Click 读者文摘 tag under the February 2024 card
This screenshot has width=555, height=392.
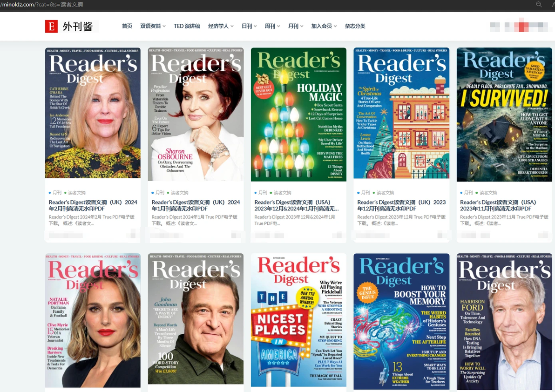click(x=77, y=192)
